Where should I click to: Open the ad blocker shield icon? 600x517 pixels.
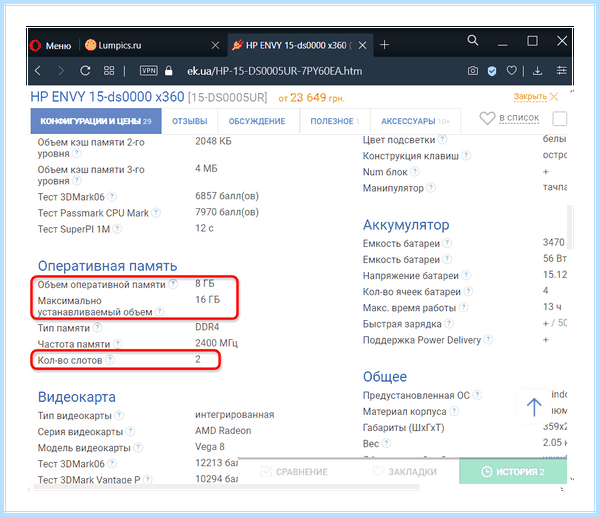[x=492, y=71]
